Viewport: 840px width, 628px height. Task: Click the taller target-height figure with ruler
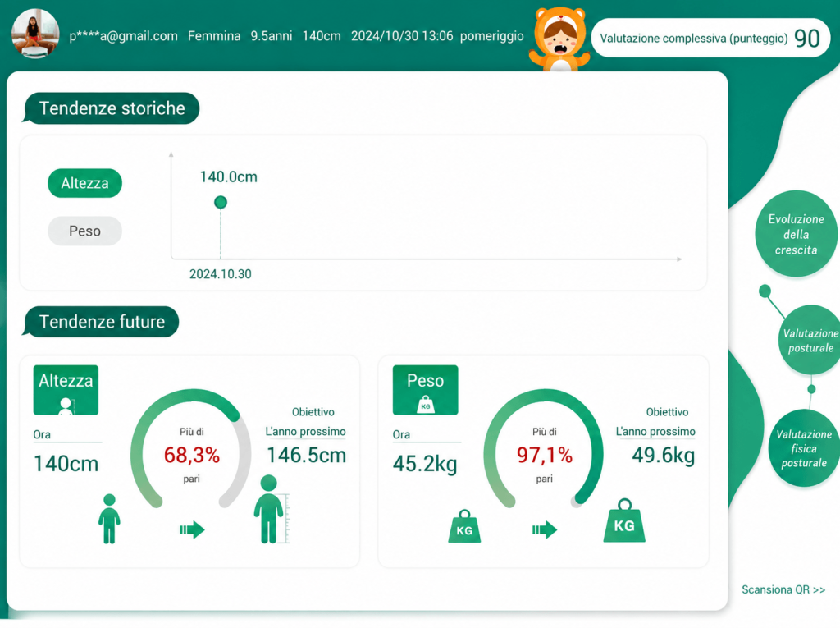271,510
